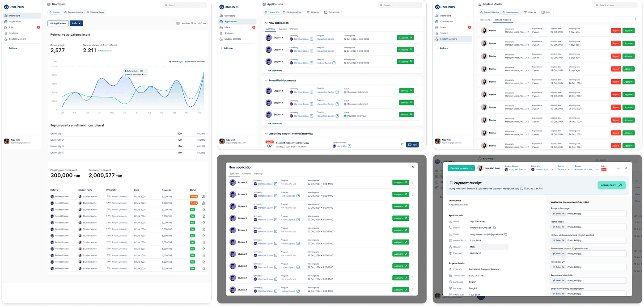644x307 pixels.
Task: Open the Payment in review status dropdown
Action: tap(461, 168)
